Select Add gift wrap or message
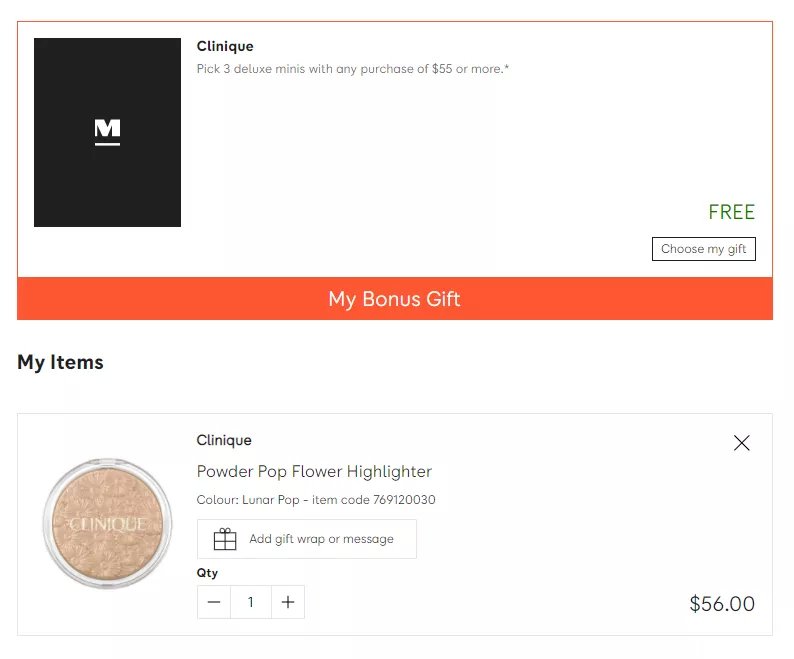The height and width of the screenshot is (659, 794). pyautogui.click(x=307, y=539)
